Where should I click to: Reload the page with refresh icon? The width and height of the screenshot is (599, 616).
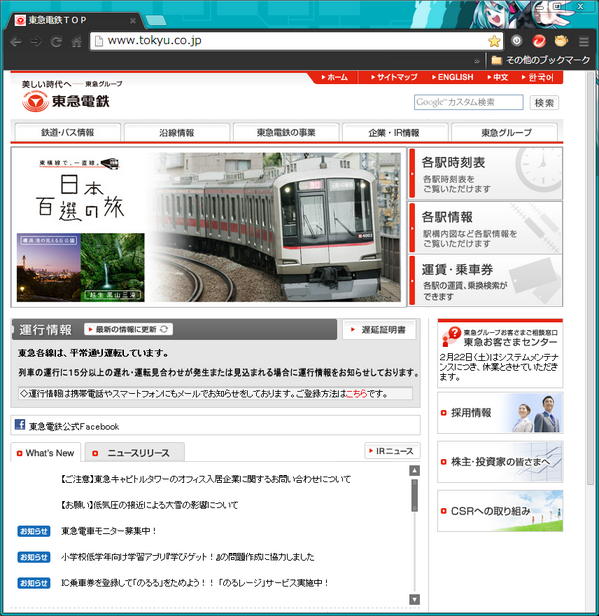pos(56,41)
